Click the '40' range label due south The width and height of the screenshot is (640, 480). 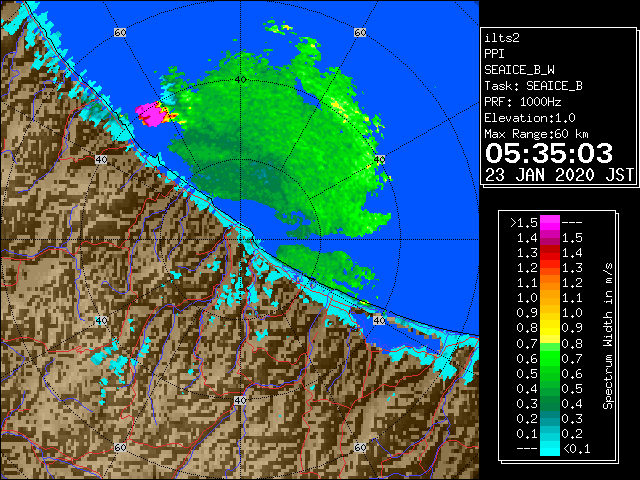tap(240, 400)
